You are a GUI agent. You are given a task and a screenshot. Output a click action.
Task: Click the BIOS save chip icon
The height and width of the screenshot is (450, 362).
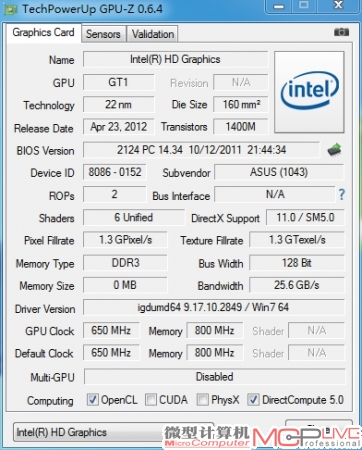(334, 150)
